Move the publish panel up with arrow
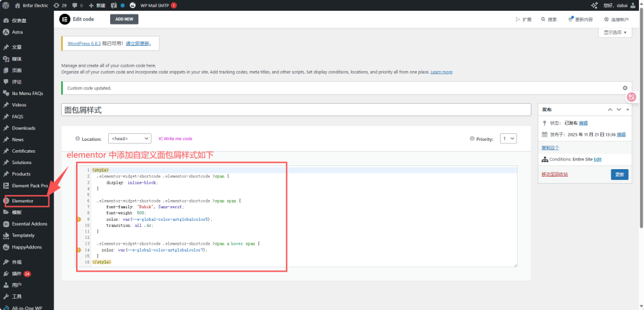This screenshot has width=644, height=310. tap(609, 109)
